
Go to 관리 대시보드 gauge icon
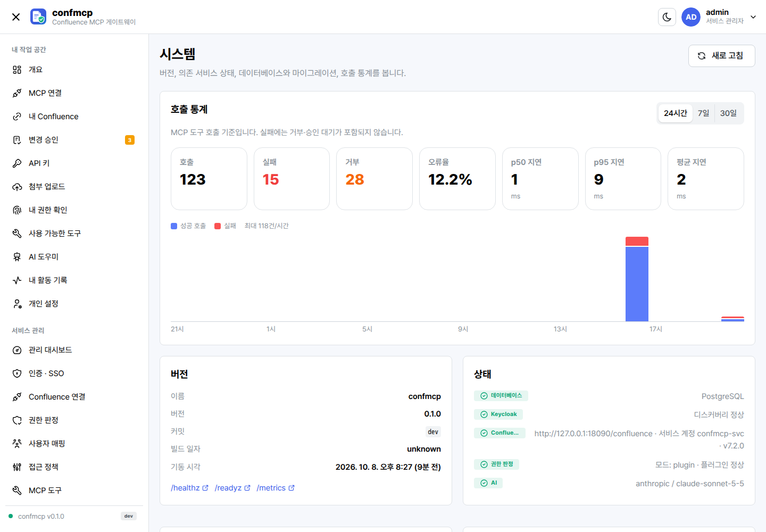tap(17, 350)
